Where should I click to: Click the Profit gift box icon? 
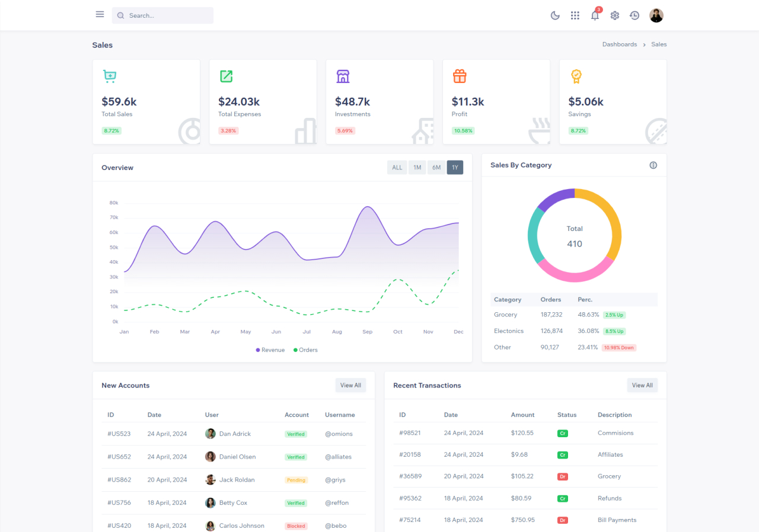click(x=460, y=76)
